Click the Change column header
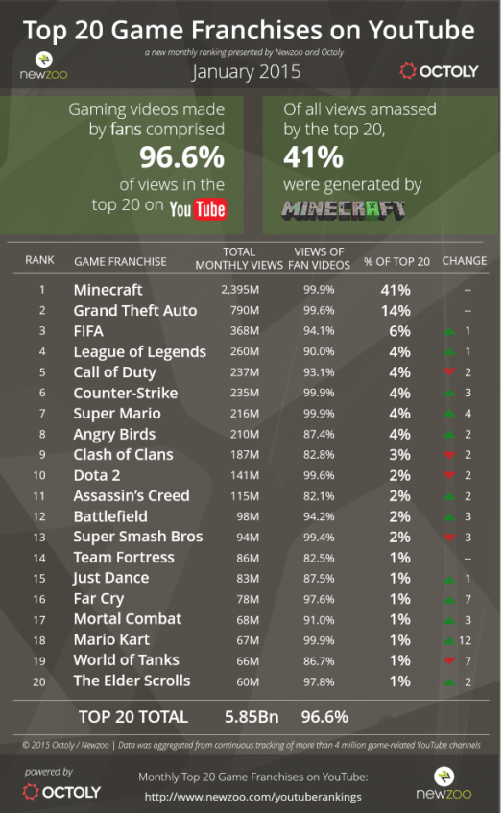This screenshot has height=813, width=504. 464,261
